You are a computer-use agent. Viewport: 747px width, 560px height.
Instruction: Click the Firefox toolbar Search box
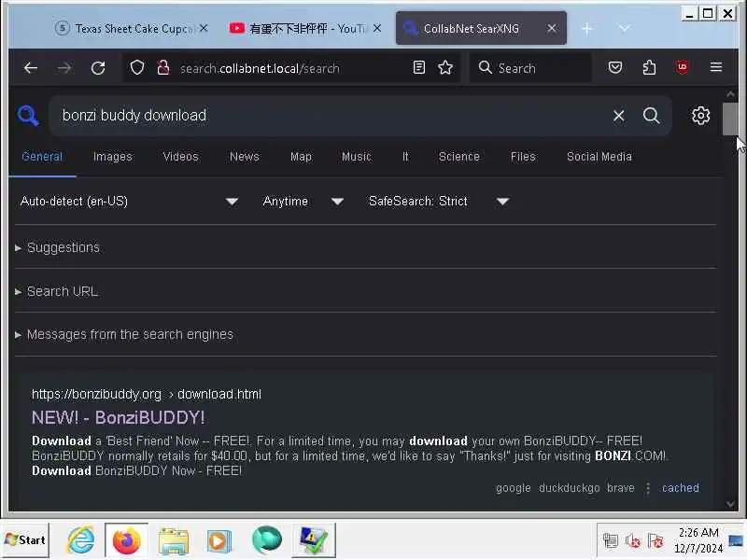[530, 67]
